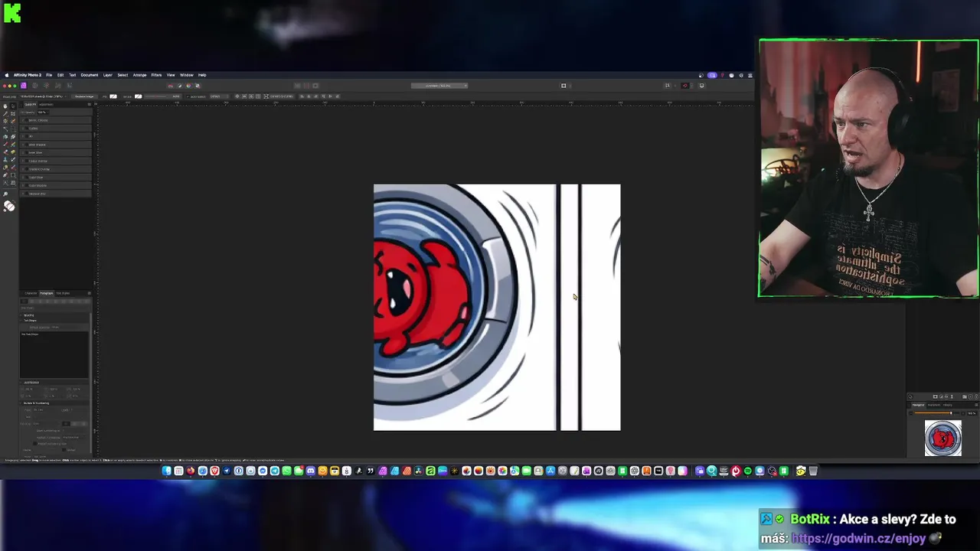Screen dimensions: 980x551
Task: Click the Auto Levels toolbar icon
Action: click(171, 86)
